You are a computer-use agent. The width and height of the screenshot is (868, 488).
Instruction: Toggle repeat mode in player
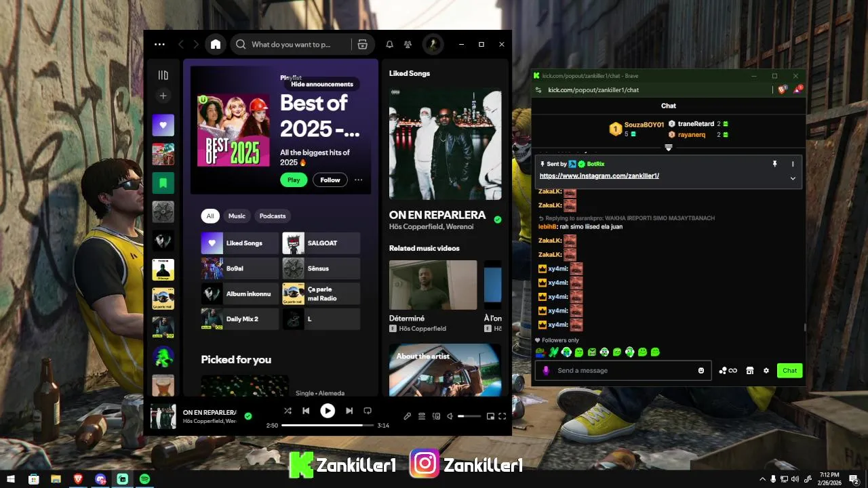(368, 411)
